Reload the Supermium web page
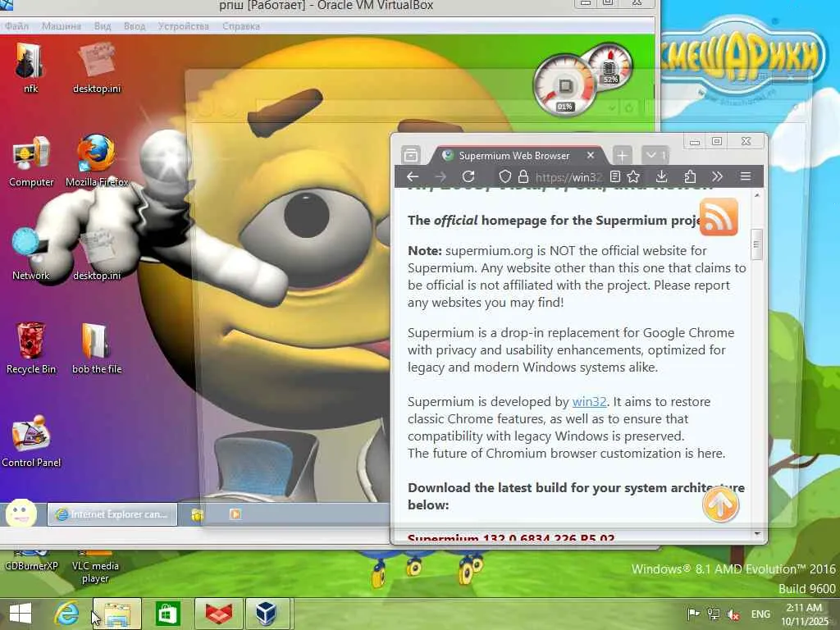Image resolution: width=840 pixels, height=630 pixels. pos(468,177)
